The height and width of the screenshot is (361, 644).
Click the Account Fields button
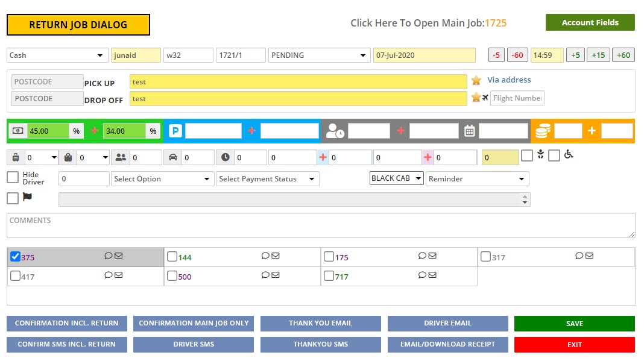(590, 22)
